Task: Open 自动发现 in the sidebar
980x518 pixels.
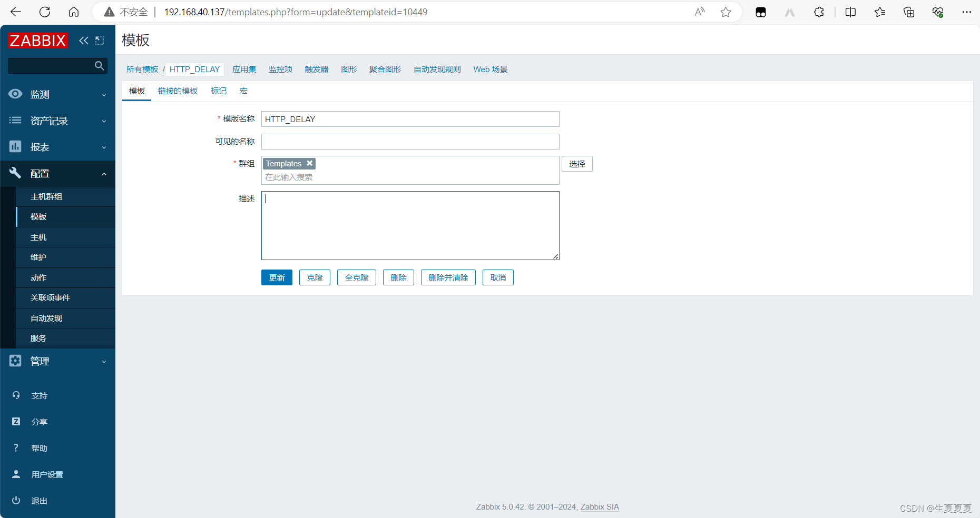Action: coord(65,318)
